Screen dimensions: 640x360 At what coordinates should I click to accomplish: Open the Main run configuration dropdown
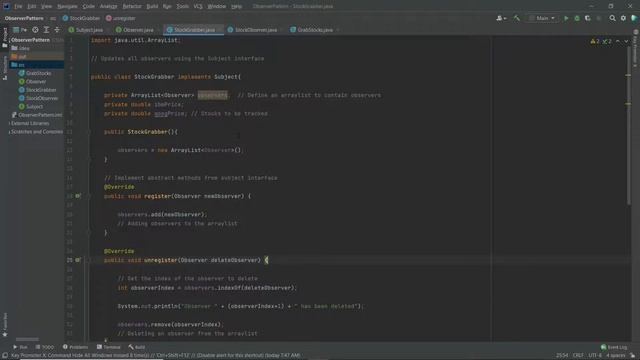coord(542,18)
